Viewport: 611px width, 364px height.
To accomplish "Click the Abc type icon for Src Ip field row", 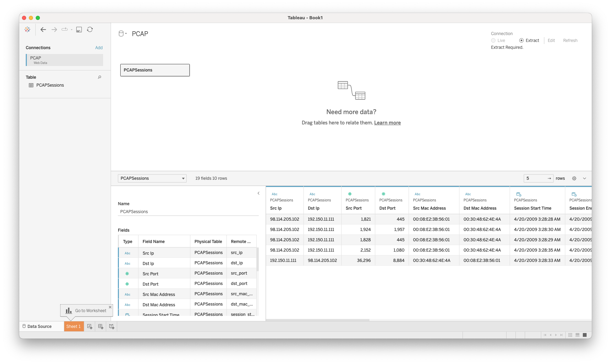I will pos(127,253).
